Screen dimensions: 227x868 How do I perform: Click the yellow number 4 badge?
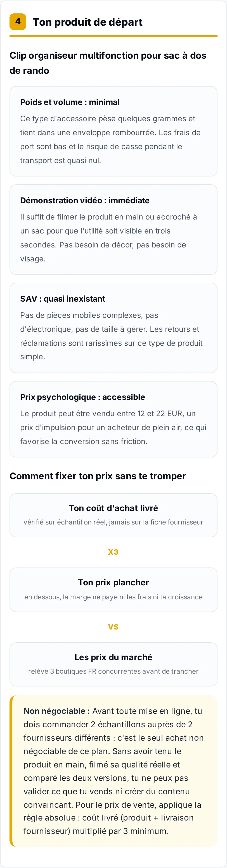point(18,22)
